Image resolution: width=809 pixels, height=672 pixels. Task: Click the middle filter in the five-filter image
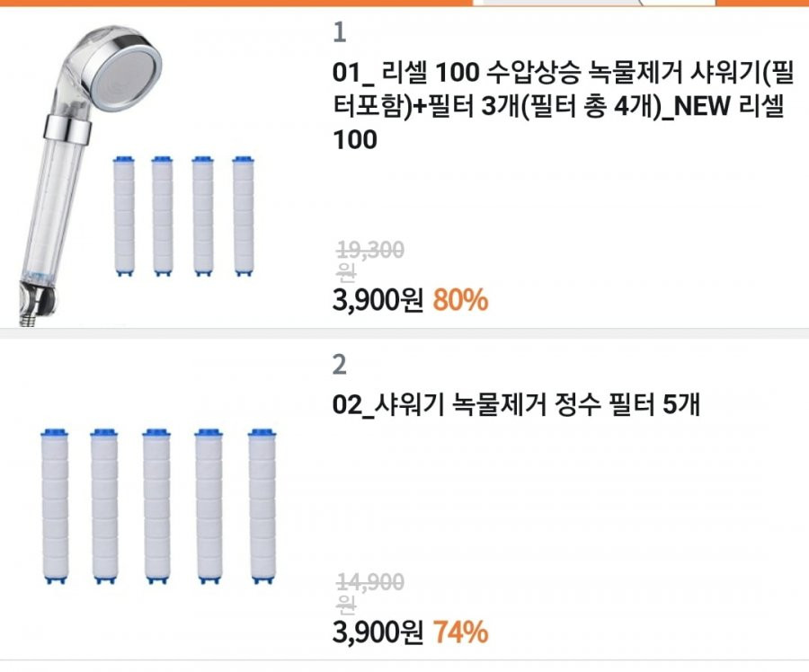tap(156, 506)
